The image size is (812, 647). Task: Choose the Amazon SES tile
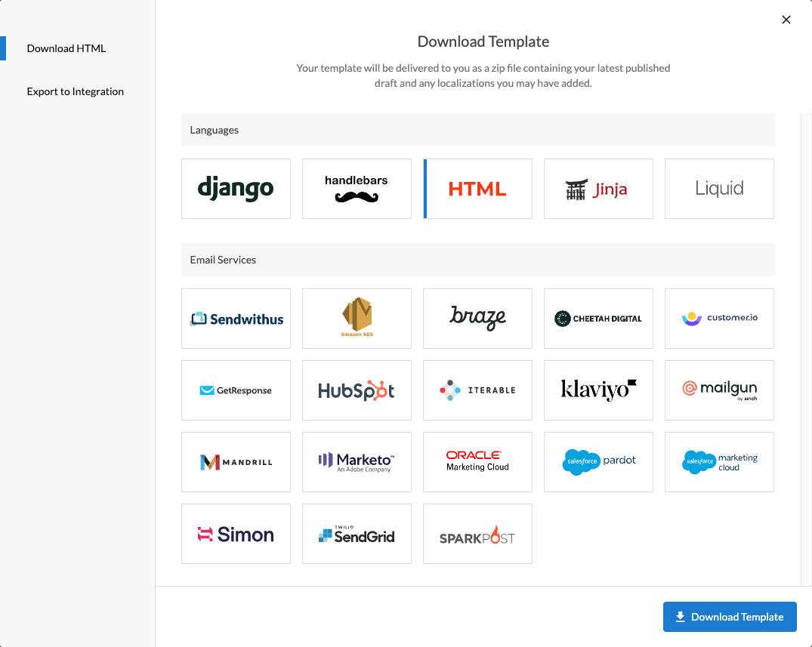tap(357, 319)
